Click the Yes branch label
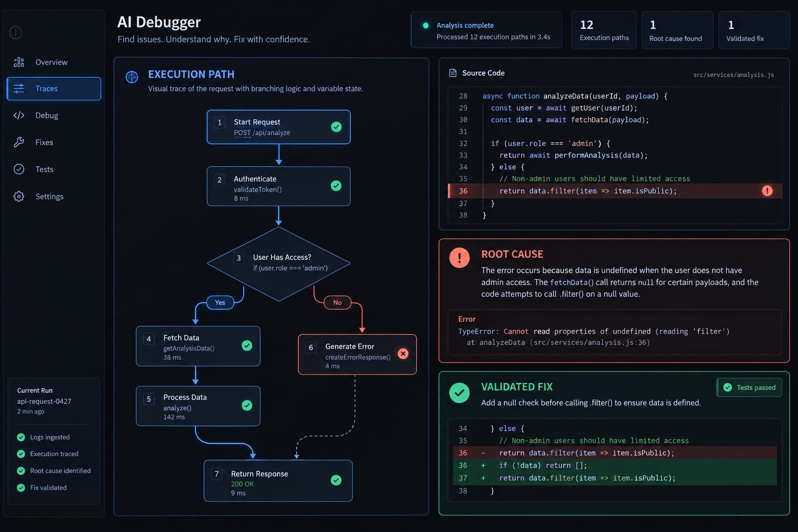This screenshot has height=532, width=798. point(220,303)
